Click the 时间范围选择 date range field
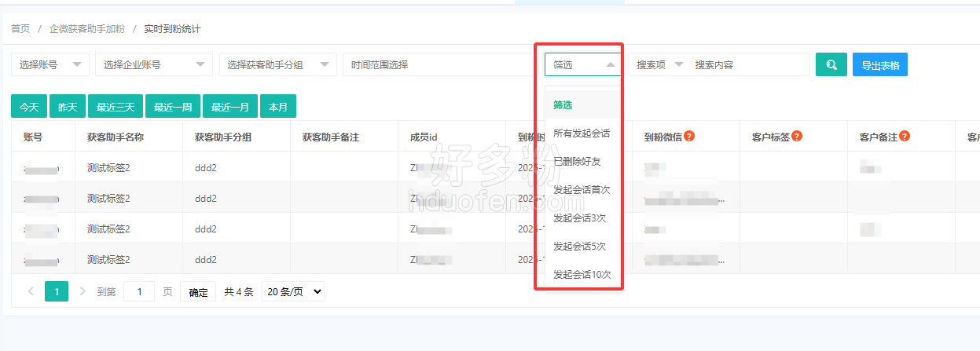Viewport: 980px width, 351px height. click(x=438, y=64)
